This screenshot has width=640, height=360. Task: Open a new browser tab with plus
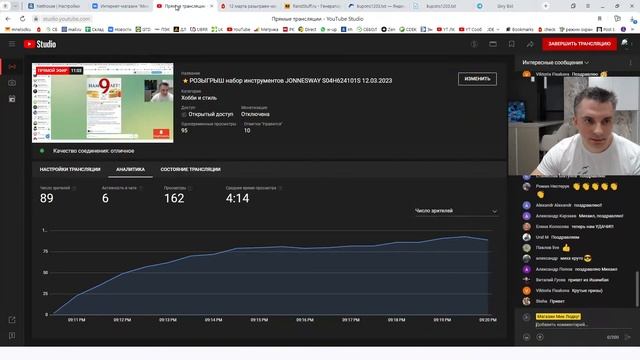[546, 6]
